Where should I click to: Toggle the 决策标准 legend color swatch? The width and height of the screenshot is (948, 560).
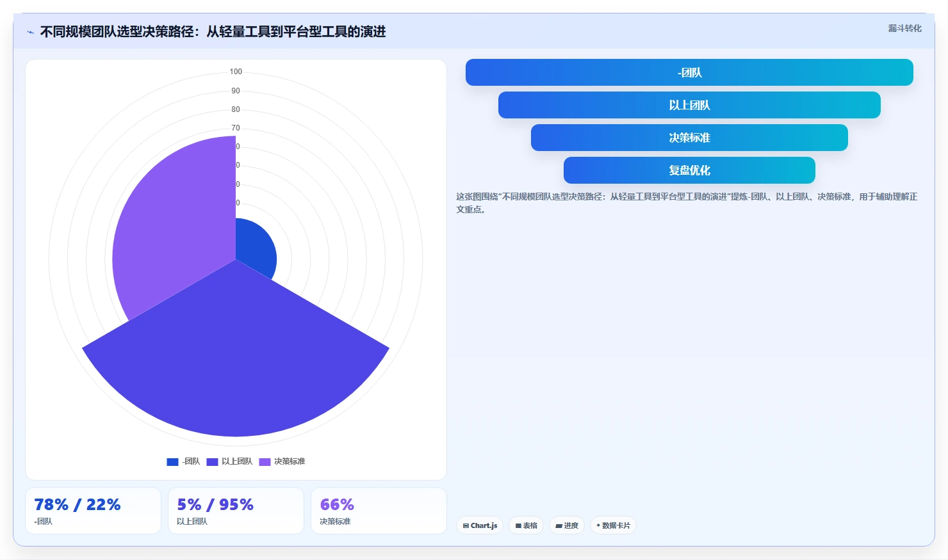[265, 461]
